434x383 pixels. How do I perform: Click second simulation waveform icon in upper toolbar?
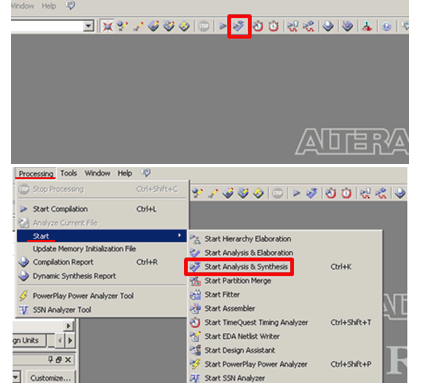[x=309, y=26]
